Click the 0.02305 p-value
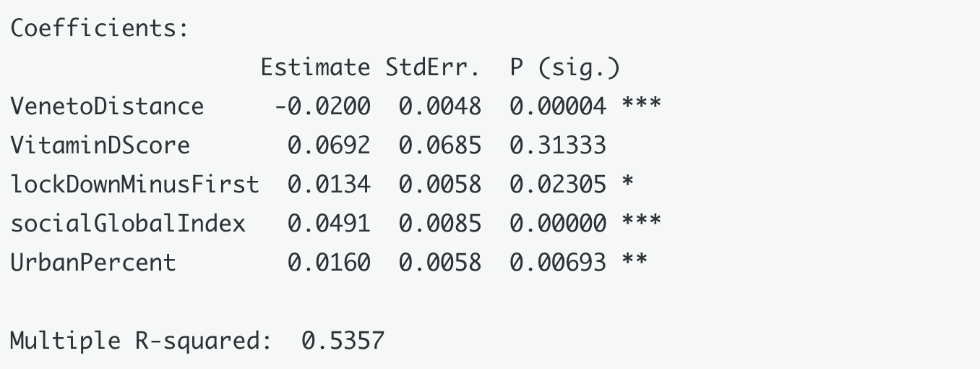The image size is (980, 369). coord(558,184)
